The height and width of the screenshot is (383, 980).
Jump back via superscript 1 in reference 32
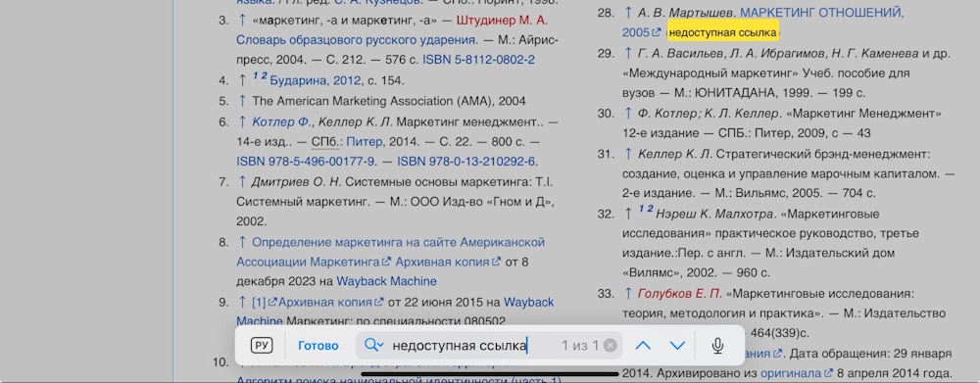(x=641, y=210)
